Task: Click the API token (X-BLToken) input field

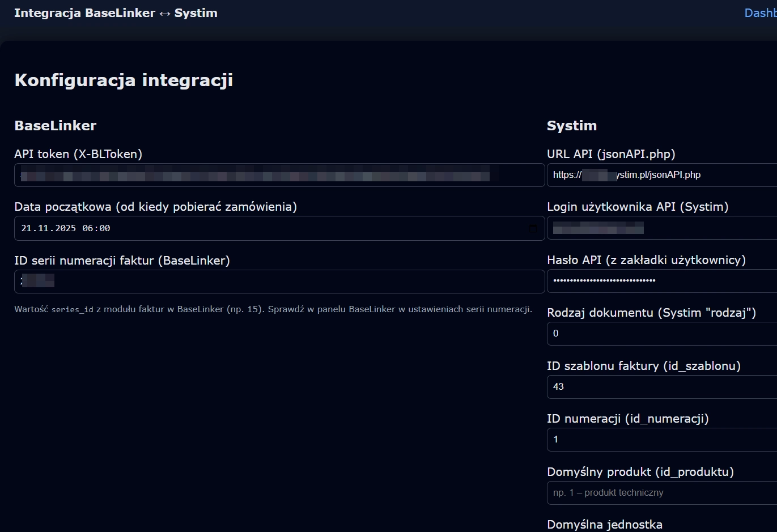Action: (279, 175)
